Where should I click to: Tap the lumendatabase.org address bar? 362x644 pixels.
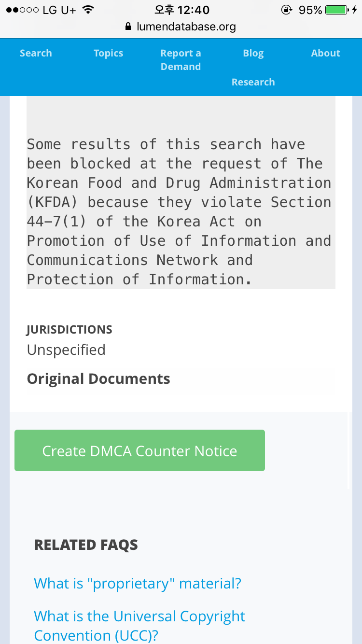tap(186, 27)
